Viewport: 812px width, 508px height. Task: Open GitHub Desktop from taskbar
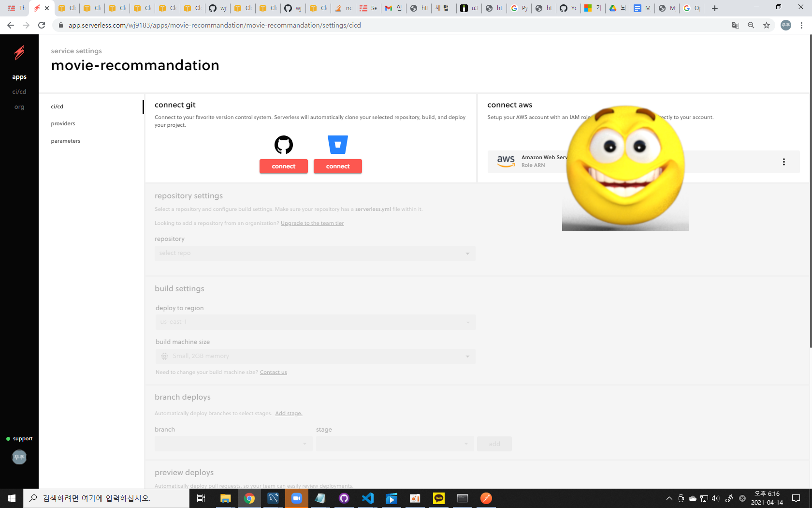[x=344, y=498]
